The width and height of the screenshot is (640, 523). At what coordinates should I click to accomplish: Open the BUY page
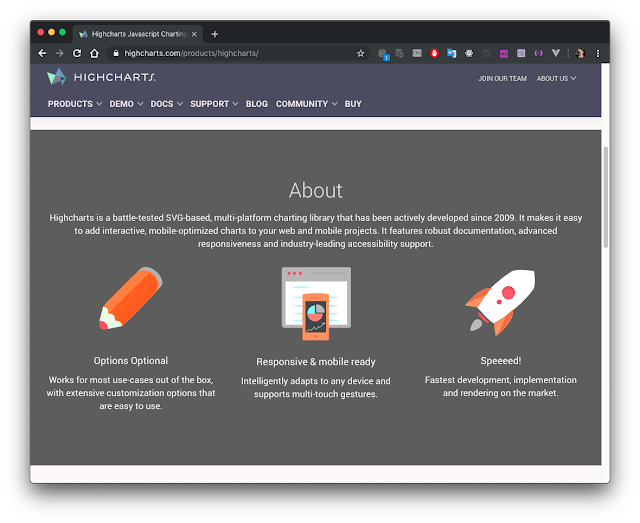pos(353,104)
